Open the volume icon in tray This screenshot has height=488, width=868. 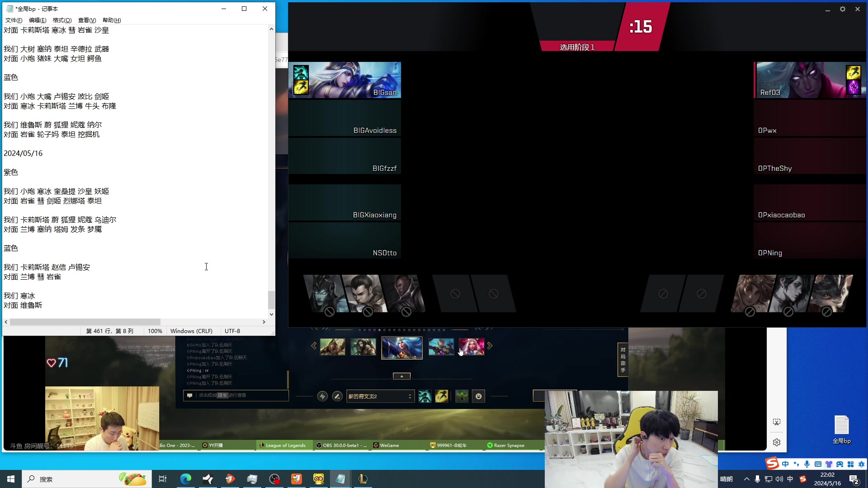(x=779, y=479)
